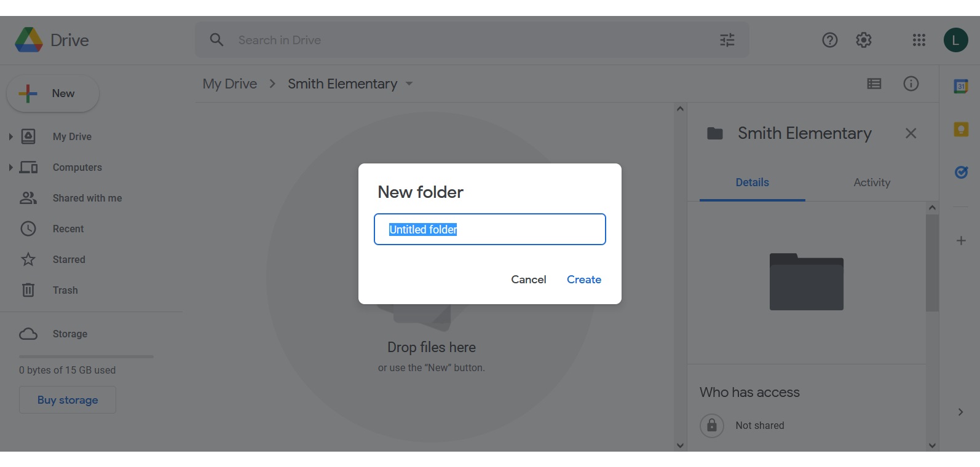980x467 pixels.
Task: Expand the Computers tree arrow
Action: [x=10, y=167]
